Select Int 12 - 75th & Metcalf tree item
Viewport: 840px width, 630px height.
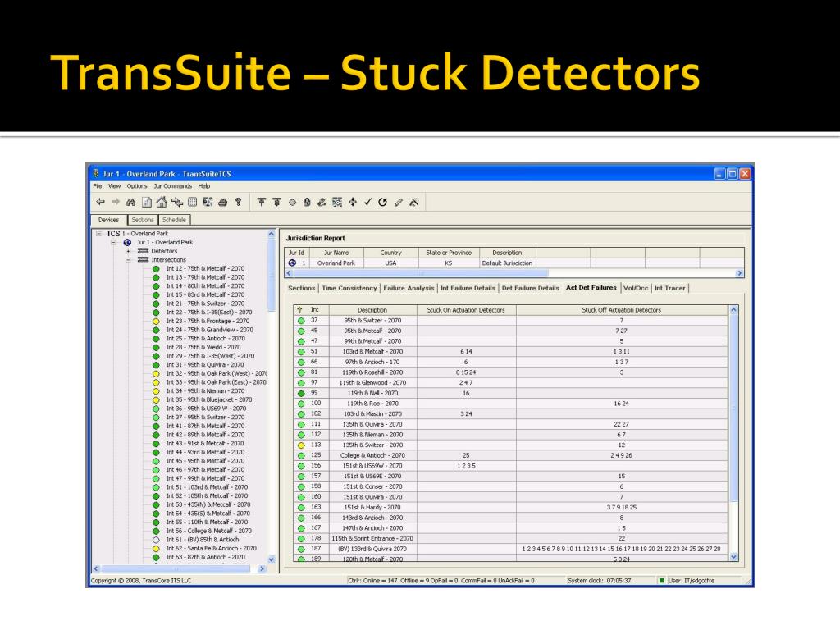(205, 268)
